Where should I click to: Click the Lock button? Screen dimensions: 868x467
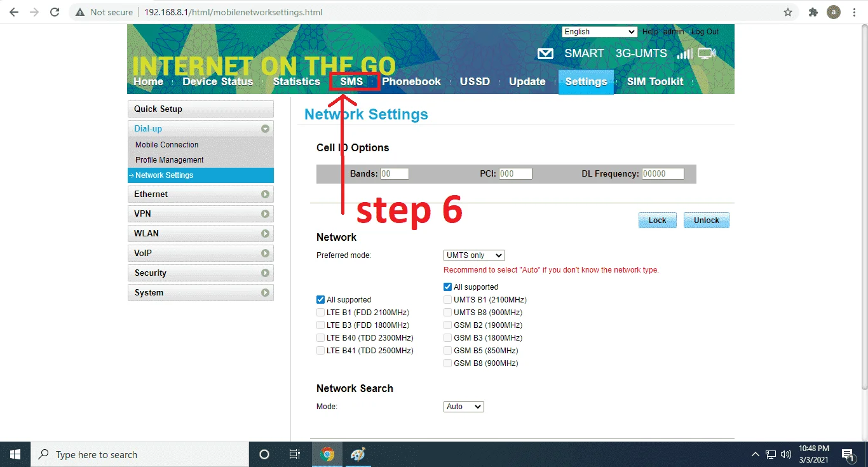click(658, 220)
